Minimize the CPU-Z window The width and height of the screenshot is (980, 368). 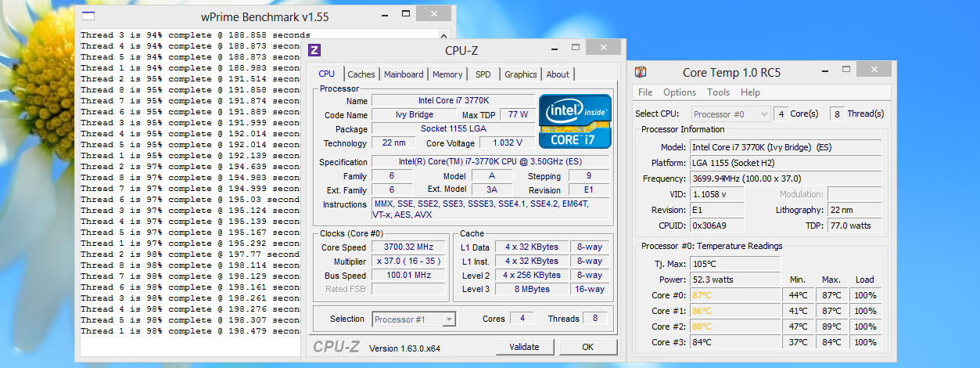click(556, 49)
